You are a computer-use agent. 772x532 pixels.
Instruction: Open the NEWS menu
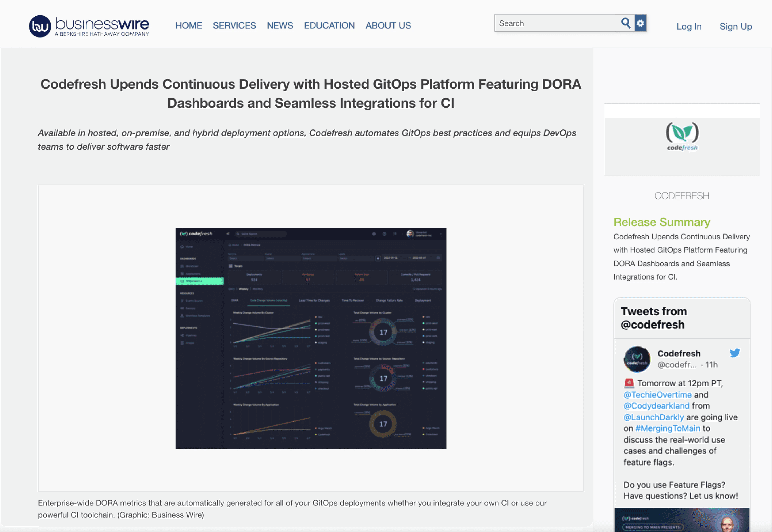pyautogui.click(x=280, y=25)
